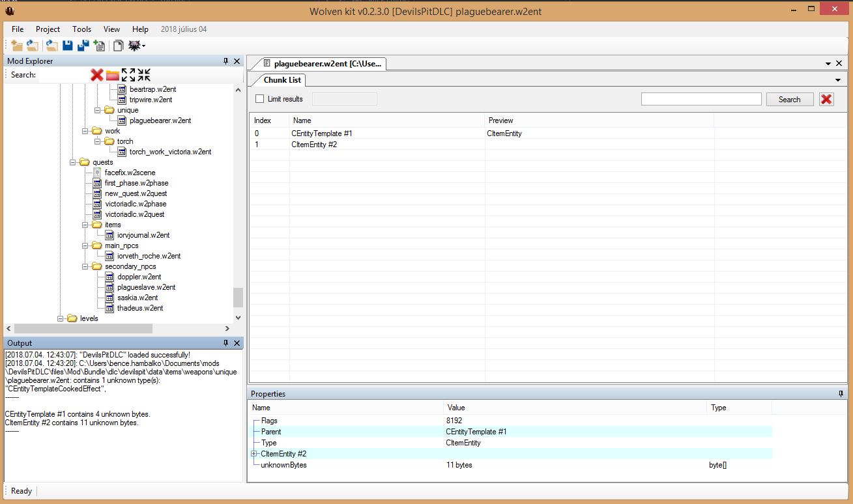Pin the Properties panel
853x504 pixels.
[841, 394]
